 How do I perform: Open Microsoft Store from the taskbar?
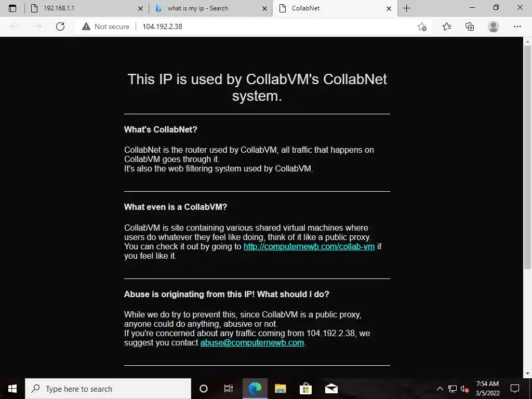pos(305,389)
